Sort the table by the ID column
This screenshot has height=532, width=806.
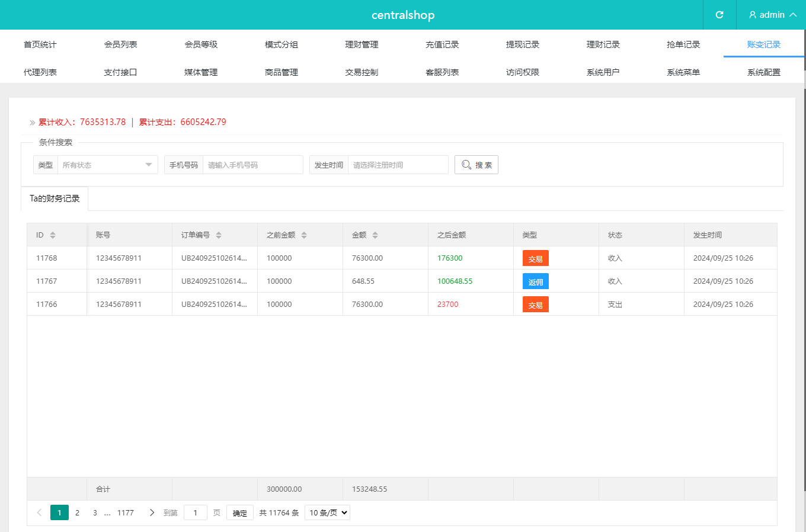coord(53,235)
